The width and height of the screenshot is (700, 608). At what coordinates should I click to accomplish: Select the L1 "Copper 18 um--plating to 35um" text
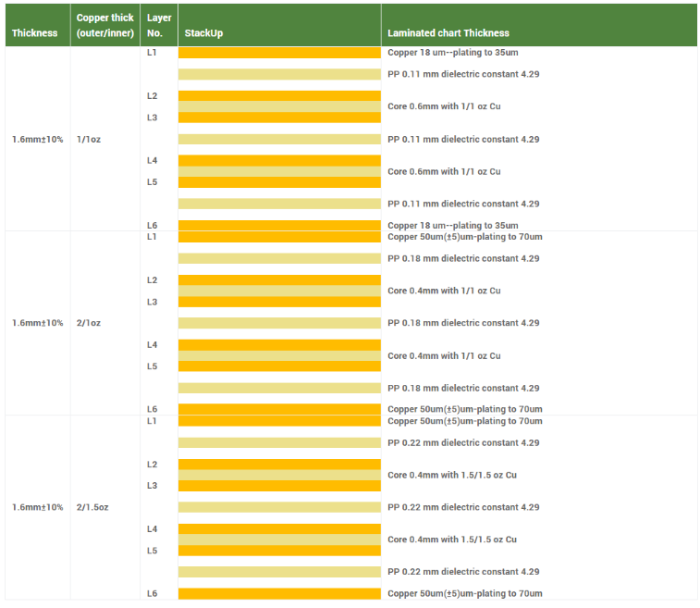click(452, 53)
